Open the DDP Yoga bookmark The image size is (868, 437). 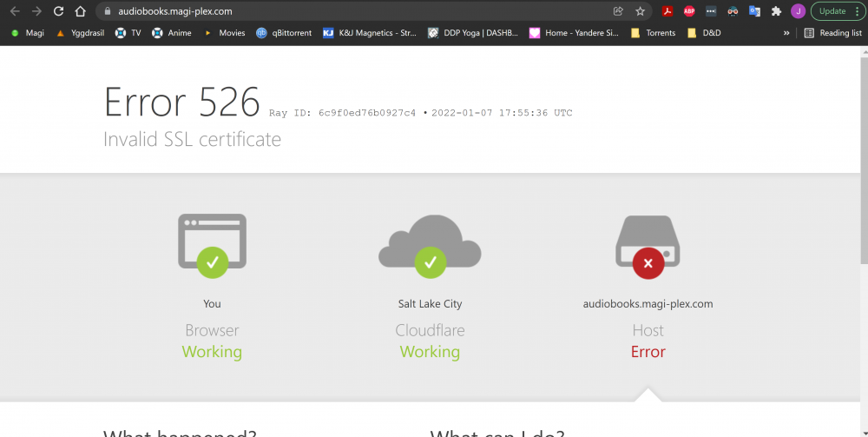tap(473, 33)
